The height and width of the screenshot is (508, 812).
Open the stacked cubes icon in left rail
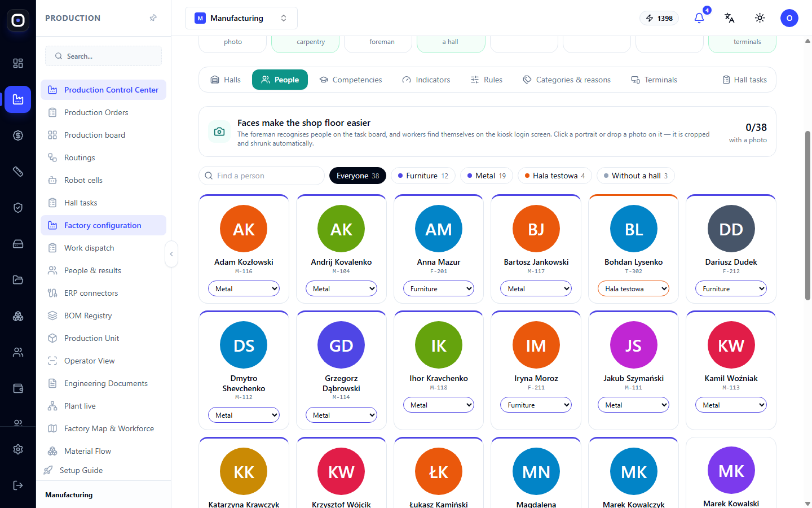point(18,316)
